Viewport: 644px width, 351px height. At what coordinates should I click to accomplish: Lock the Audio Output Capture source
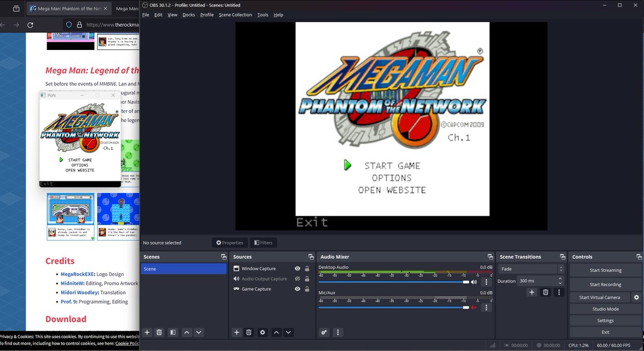click(307, 279)
